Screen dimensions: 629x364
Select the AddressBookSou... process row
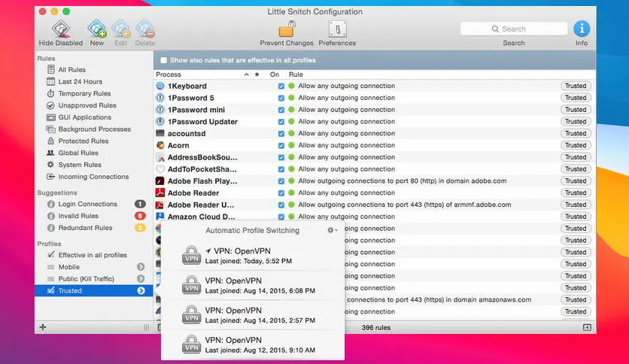pyautogui.click(x=375, y=157)
